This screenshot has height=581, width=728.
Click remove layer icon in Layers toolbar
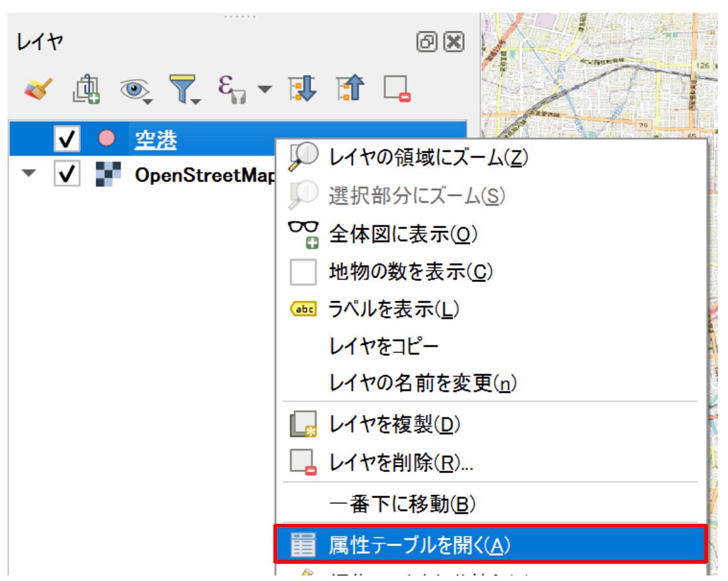tap(397, 88)
